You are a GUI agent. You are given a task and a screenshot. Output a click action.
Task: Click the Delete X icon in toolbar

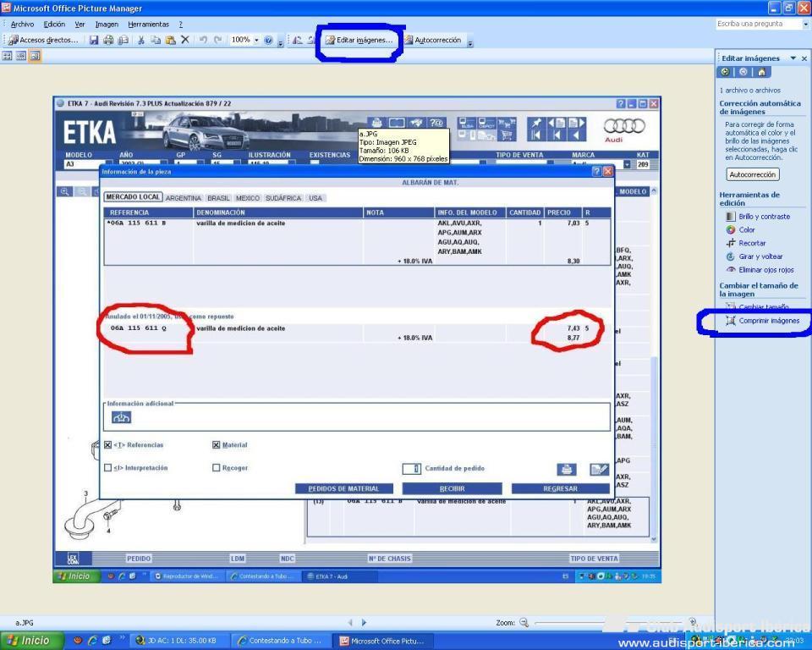[x=185, y=40]
